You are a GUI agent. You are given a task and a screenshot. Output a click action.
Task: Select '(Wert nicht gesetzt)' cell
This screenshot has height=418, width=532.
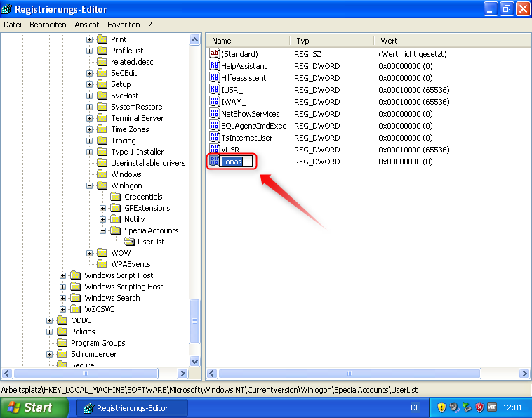(x=413, y=54)
